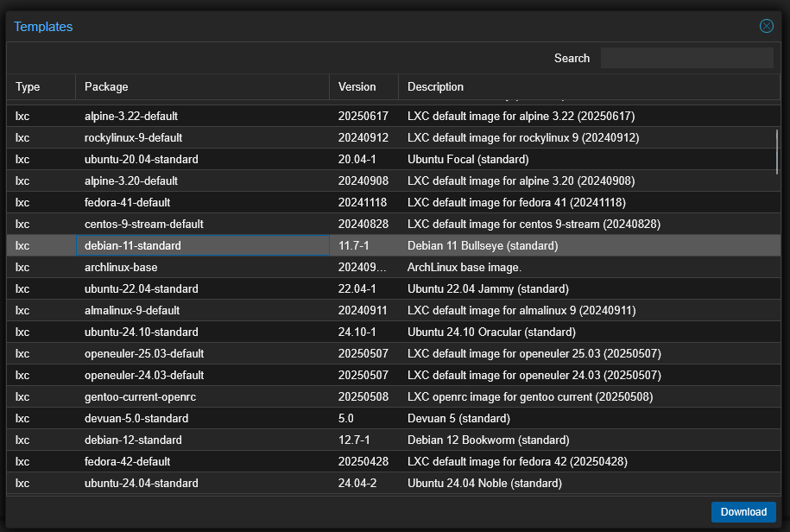Click the Download button
This screenshot has height=532, width=790.
[743, 512]
